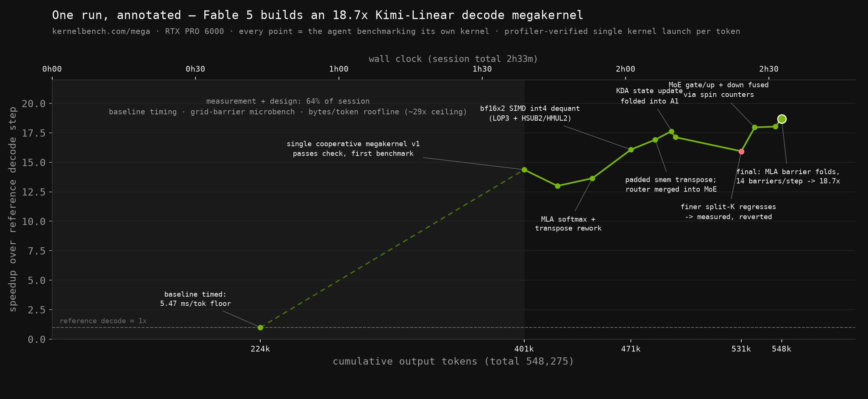Viewport: 868px width, 399px height.
Task: Click the finer split-K regresses annotation
Action: pos(728,212)
